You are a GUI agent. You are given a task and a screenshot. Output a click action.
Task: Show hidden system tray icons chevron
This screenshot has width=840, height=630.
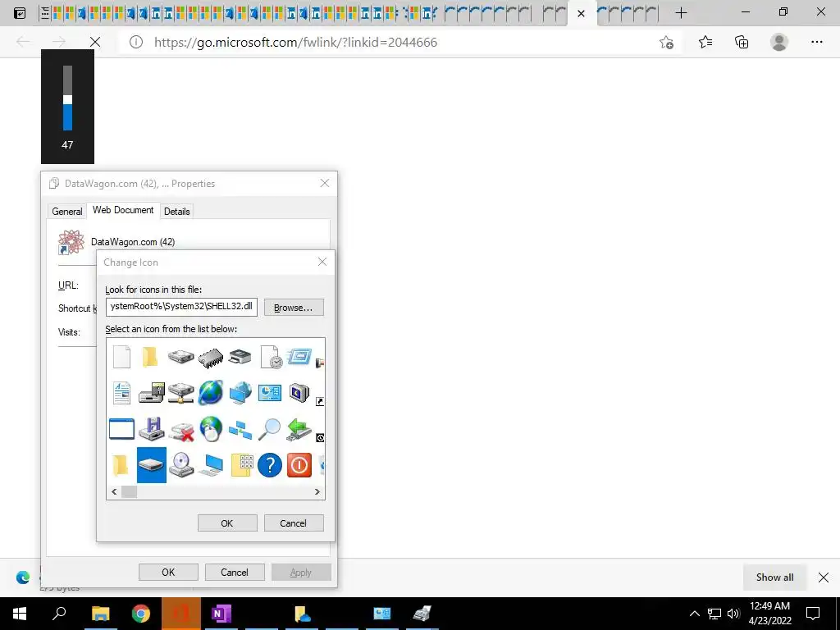point(694,614)
